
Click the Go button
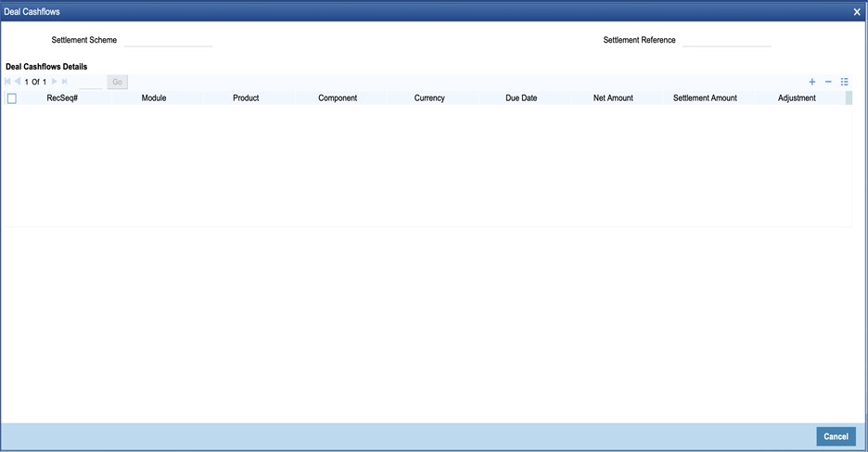coord(118,82)
